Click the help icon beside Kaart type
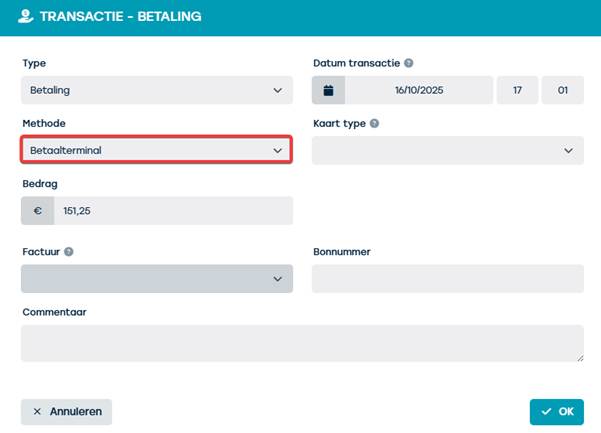This screenshot has width=601, height=433. 374,124
